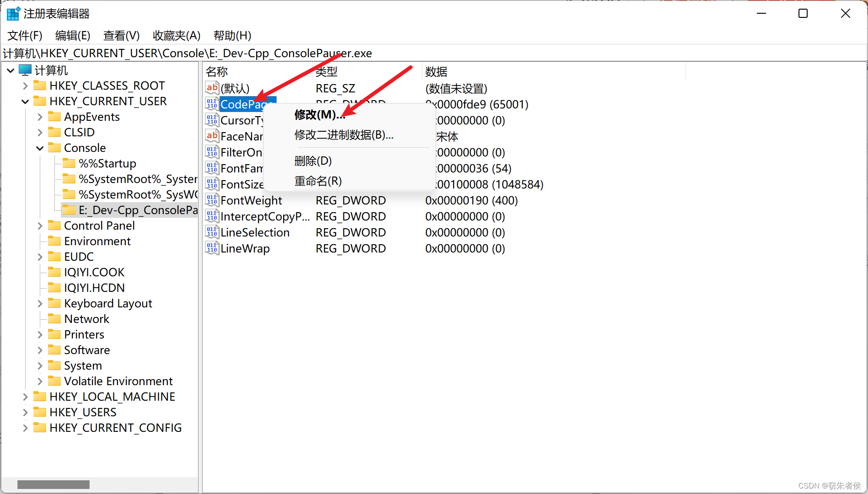Screen dimensions: 868x494
Task: Click the DWORD icon beside FontSize
Action: (212, 184)
